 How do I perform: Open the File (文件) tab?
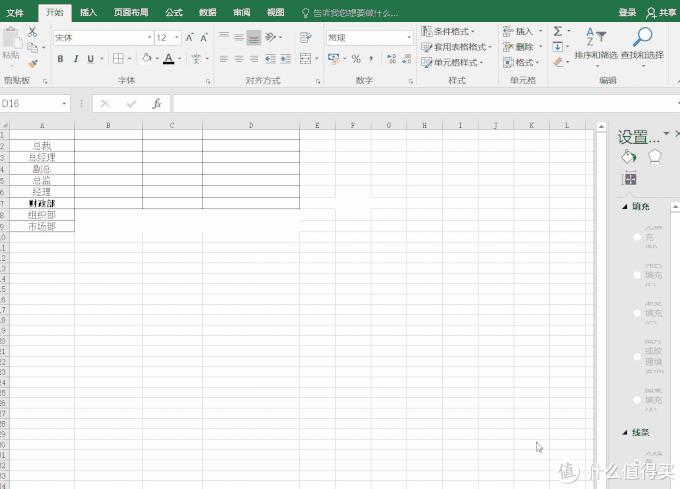click(x=15, y=13)
